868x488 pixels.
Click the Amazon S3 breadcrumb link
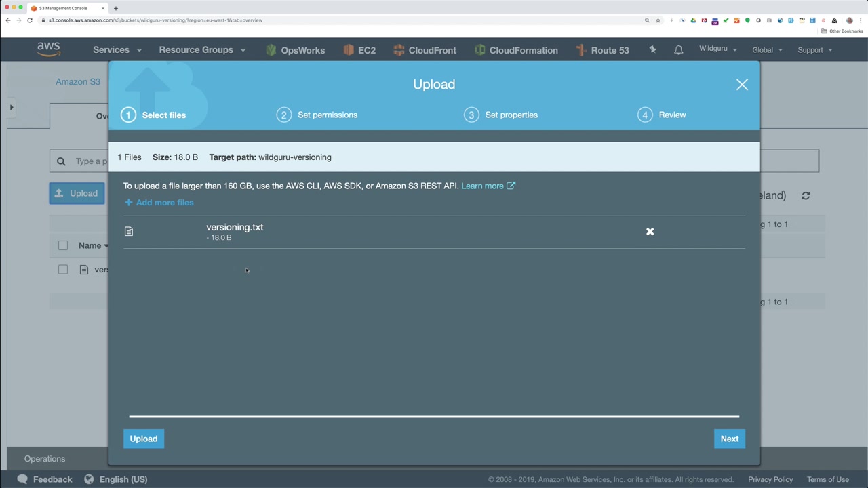click(78, 82)
